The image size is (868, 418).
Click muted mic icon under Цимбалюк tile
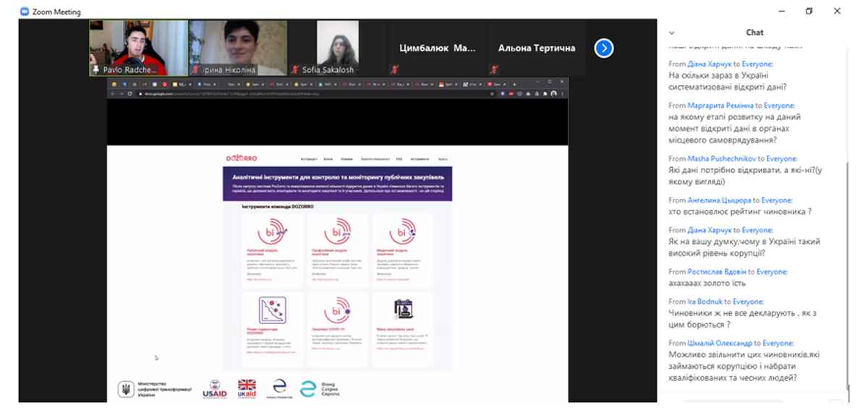tap(395, 70)
